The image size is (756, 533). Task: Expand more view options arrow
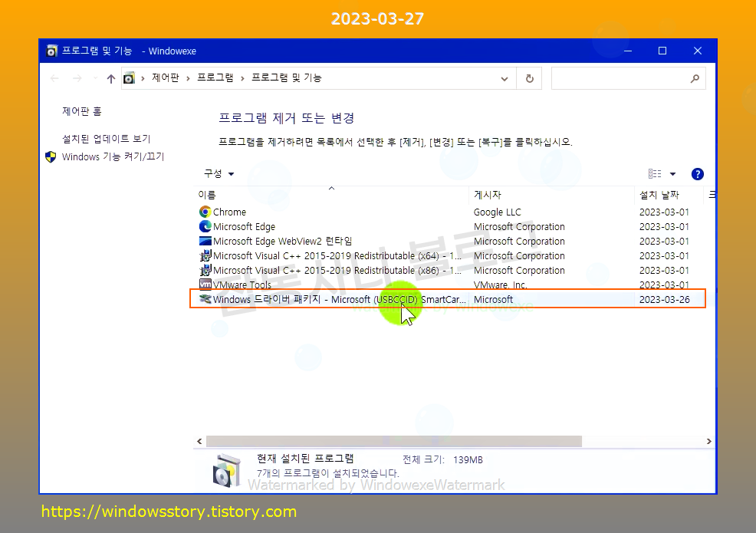click(x=672, y=174)
